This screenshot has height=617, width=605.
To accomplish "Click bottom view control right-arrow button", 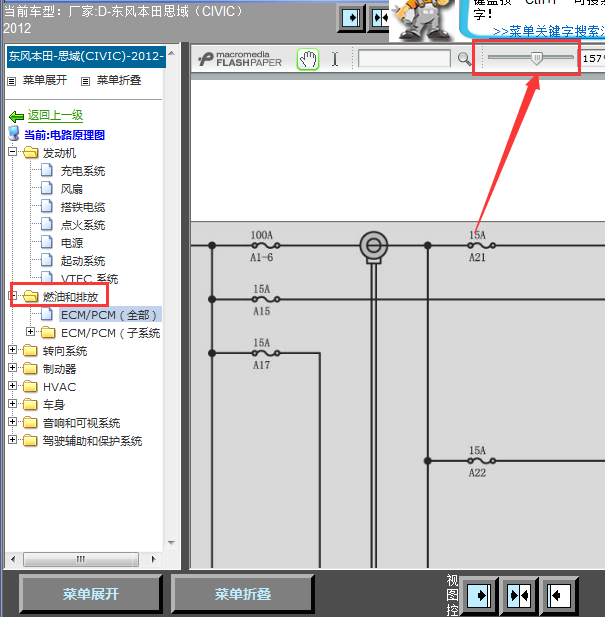I will click(479, 596).
